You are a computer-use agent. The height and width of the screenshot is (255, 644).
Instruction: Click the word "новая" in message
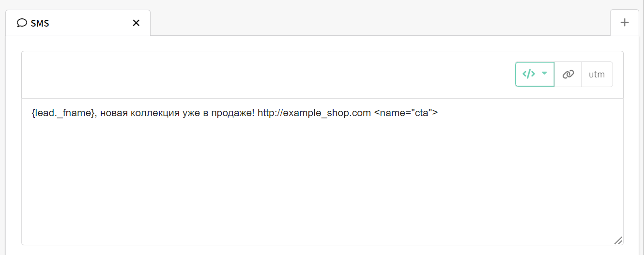click(x=110, y=114)
